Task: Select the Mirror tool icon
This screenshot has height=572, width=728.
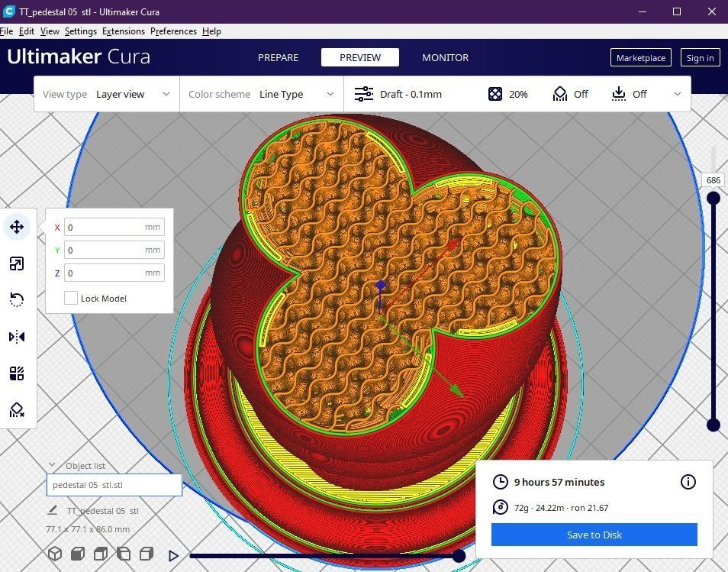Action: (x=17, y=337)
